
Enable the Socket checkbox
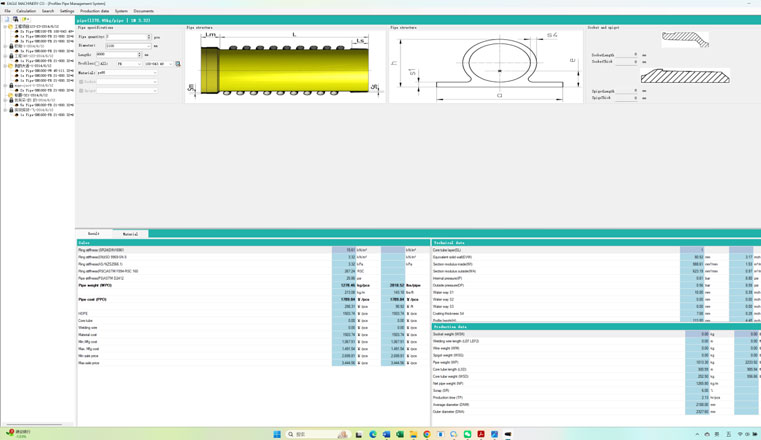coord(81,82)
